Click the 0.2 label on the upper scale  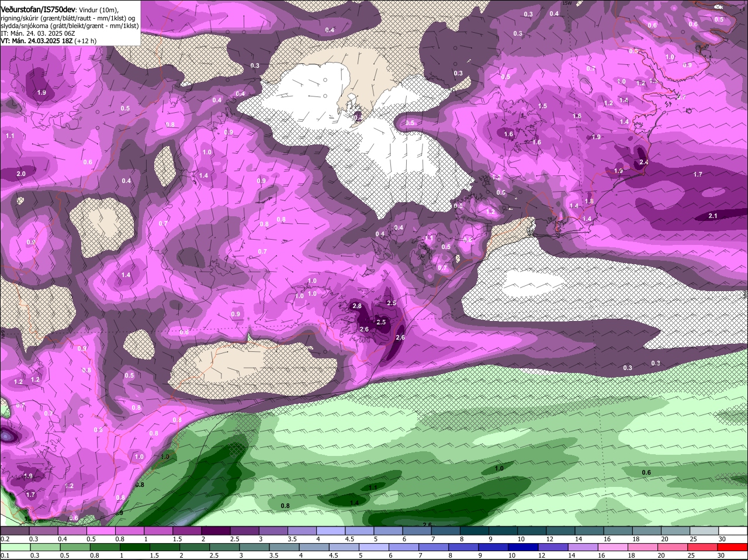(5, 539)
